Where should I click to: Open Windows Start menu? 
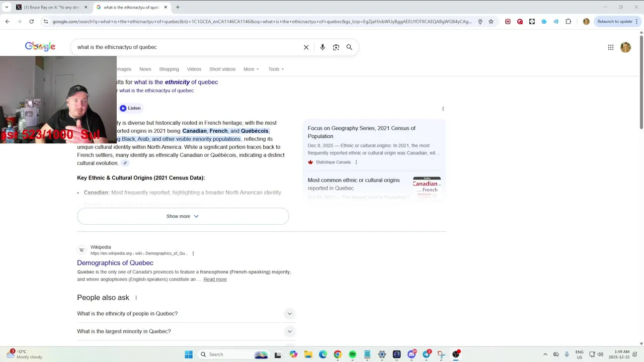click(x=189, y=354)
